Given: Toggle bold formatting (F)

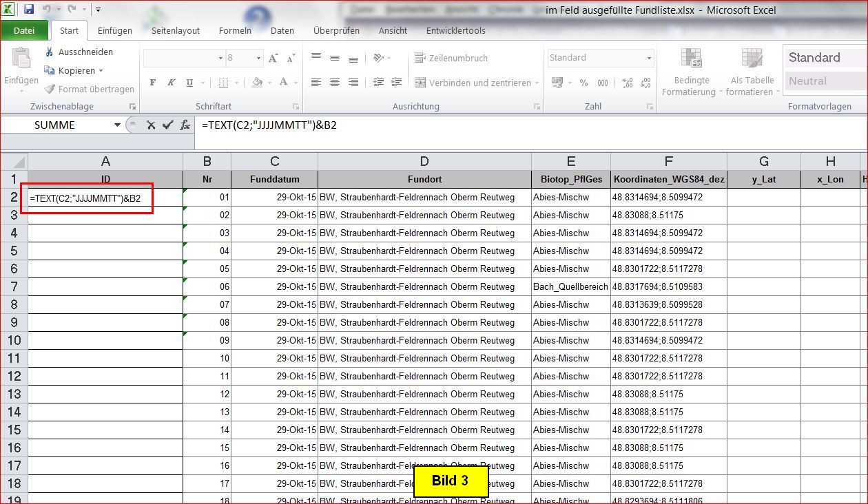Looking at the screenshot, I should click(x=153, y=83).
